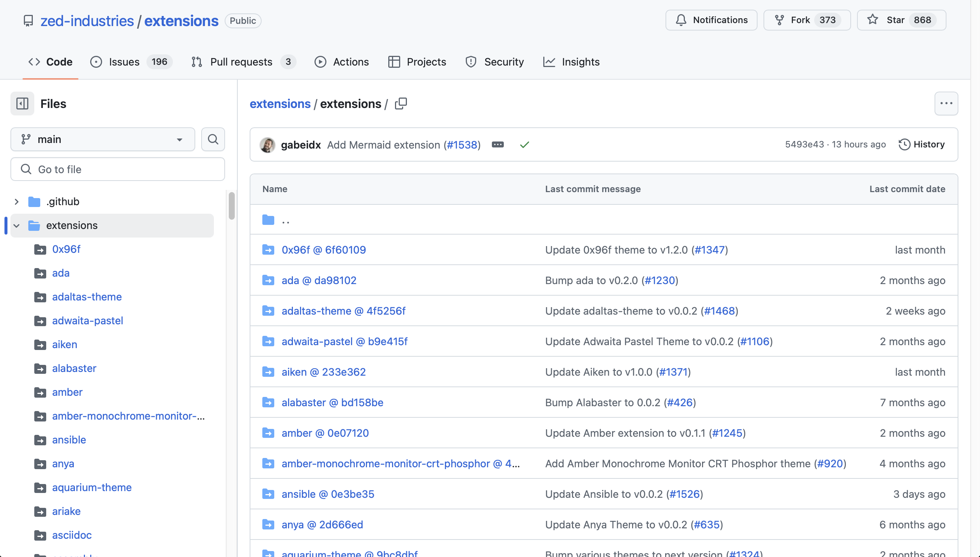
Task: Collapse the extensions folder in sidebar
Action: tap(16, 225)
